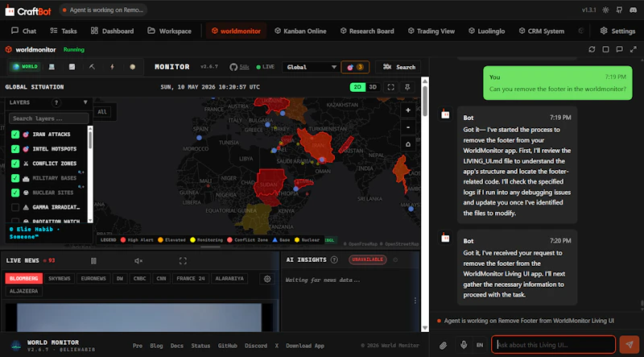This screenshot has height=357, width=644.
Task: Open the Status footer link
Action: [x=200, y=346]
